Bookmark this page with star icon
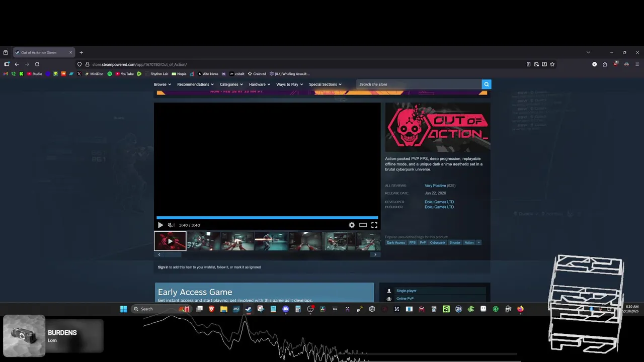Viewport: 644px width, 362px height. click(552, 64)
